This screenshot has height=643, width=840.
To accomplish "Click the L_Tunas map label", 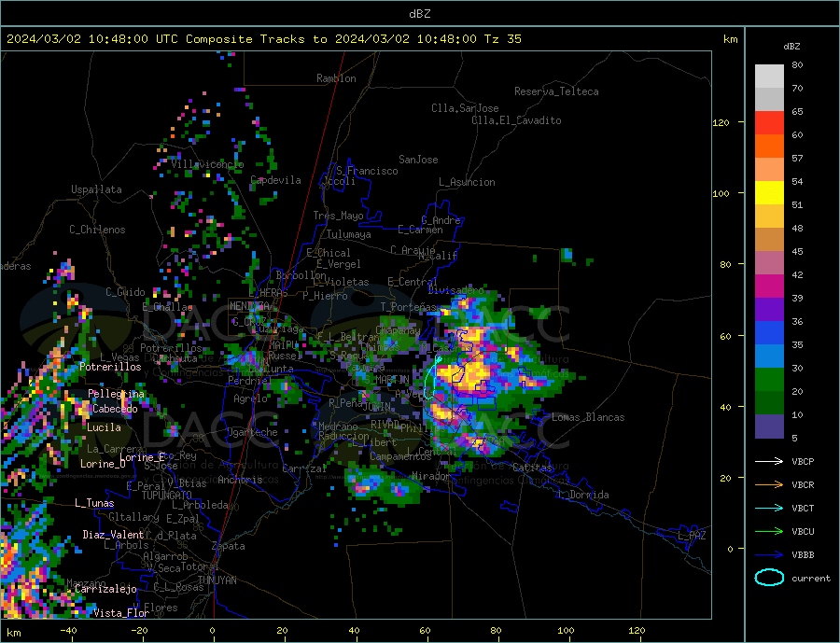I will (x=94, y=503).
